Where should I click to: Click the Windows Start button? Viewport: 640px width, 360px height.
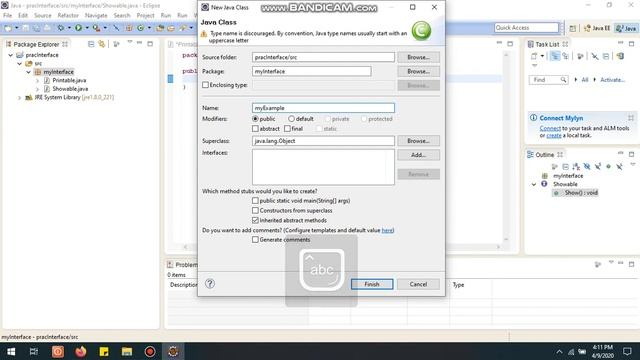[11, 351]
